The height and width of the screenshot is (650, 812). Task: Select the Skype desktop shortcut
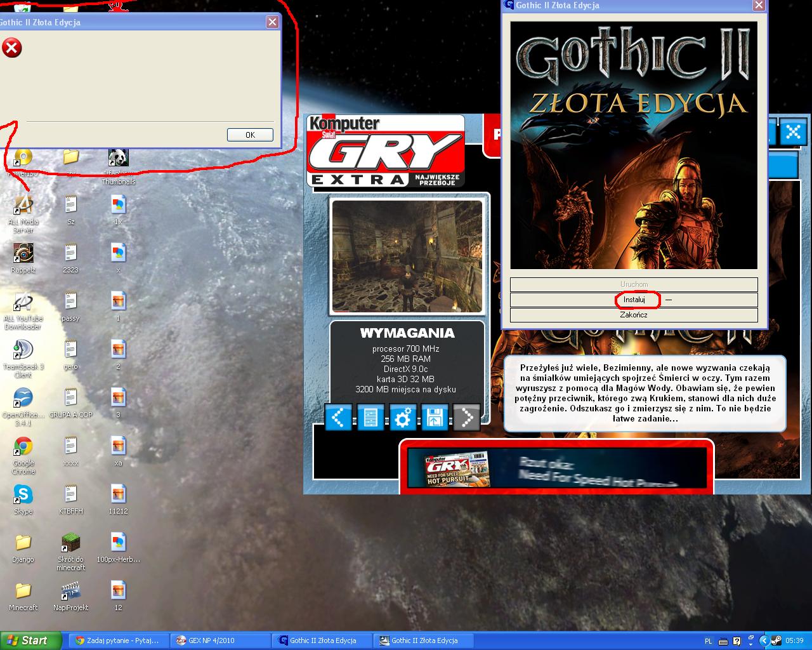click(23, 499)
